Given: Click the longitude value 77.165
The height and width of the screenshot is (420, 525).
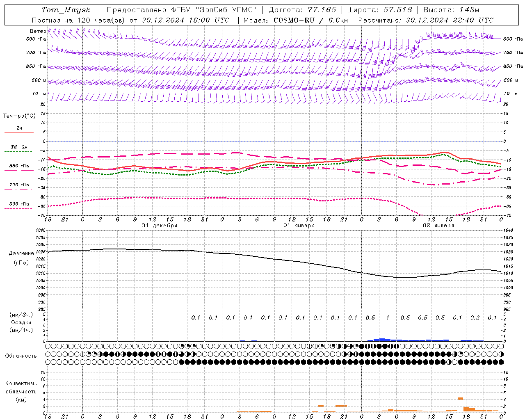Looking at the screenshot, I should 322,10.
